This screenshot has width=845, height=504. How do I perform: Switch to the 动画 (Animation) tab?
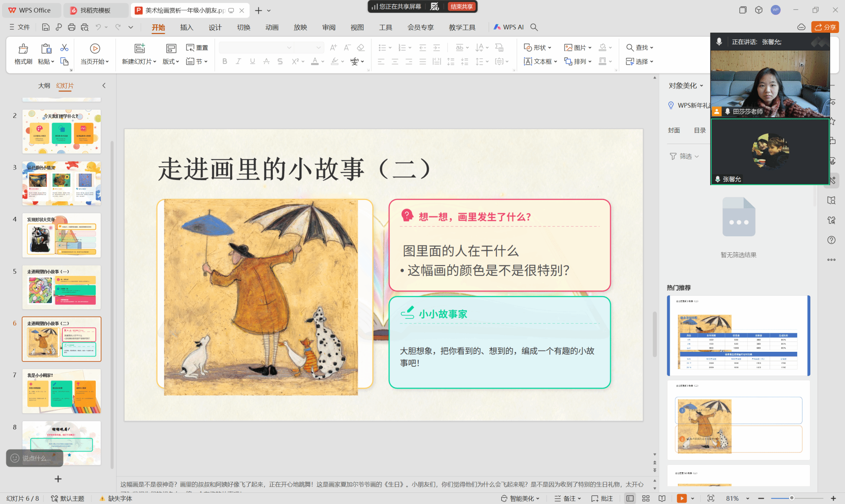coord(272,27)
